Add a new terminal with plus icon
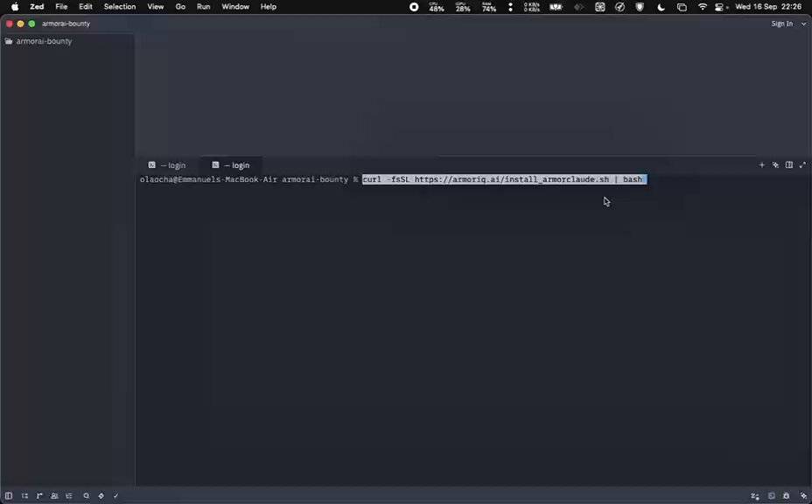The height and width of the screenshot is (504, 812). 762,164
